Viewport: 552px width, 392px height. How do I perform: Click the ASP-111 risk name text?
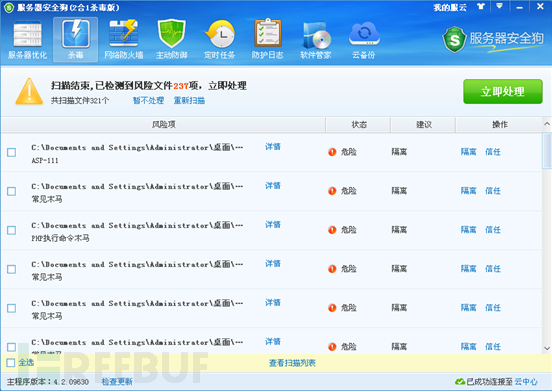click(x=45, y=161)
